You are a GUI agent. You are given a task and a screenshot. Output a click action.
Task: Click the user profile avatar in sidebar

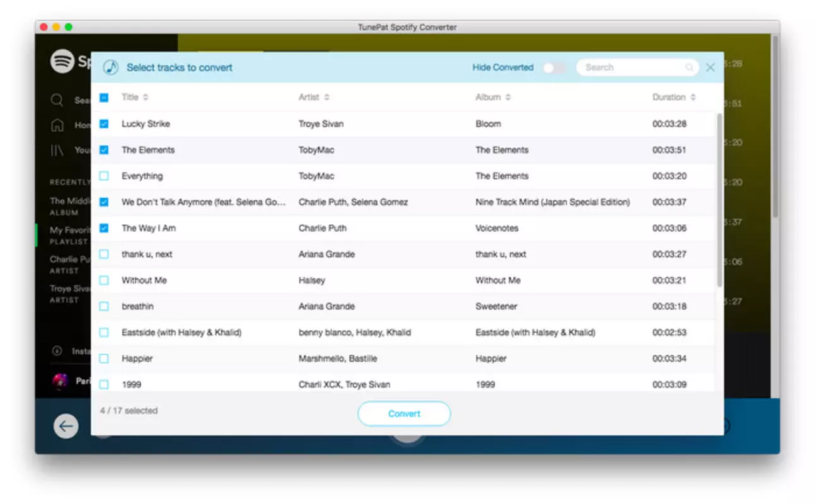(61, 381)
